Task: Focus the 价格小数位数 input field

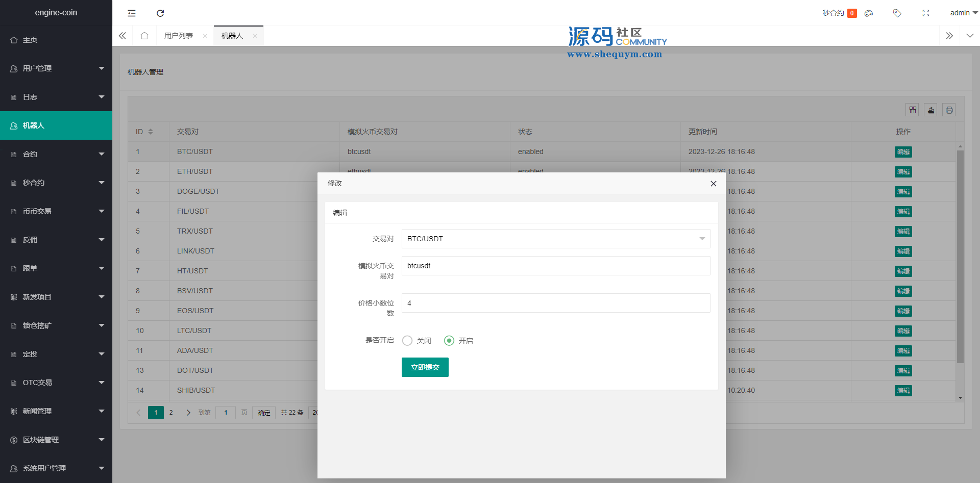Action: [556, 303]
